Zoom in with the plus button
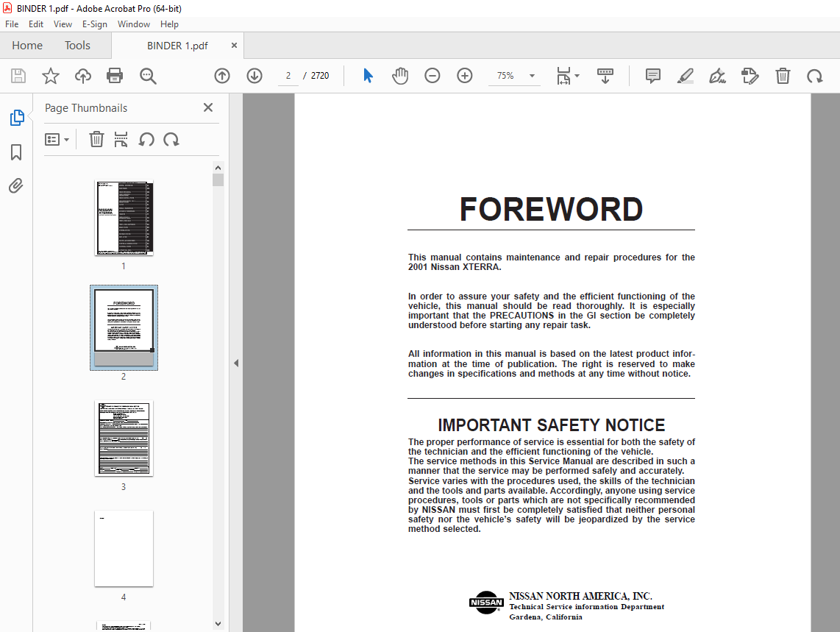This screenshot has height=632, width=840. click(464, 76)
